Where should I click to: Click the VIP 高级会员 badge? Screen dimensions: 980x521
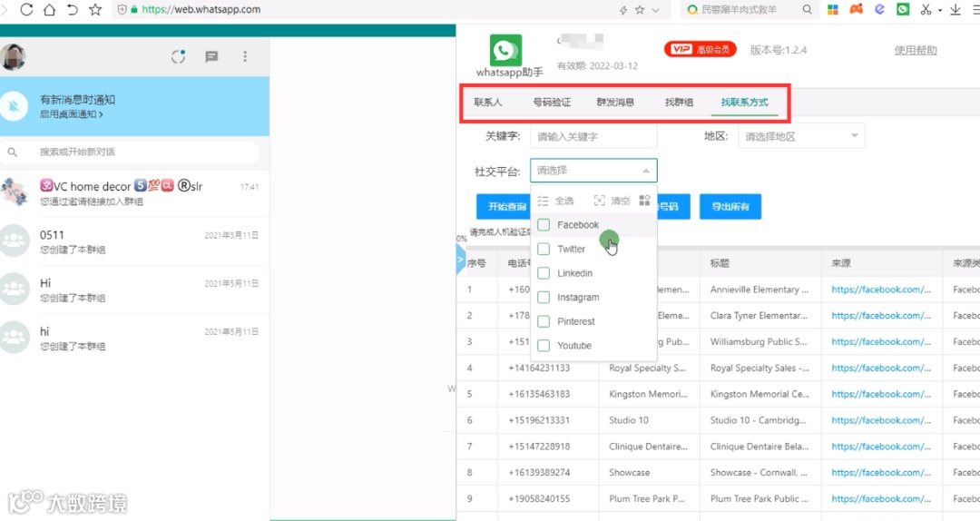pos(700,49)
